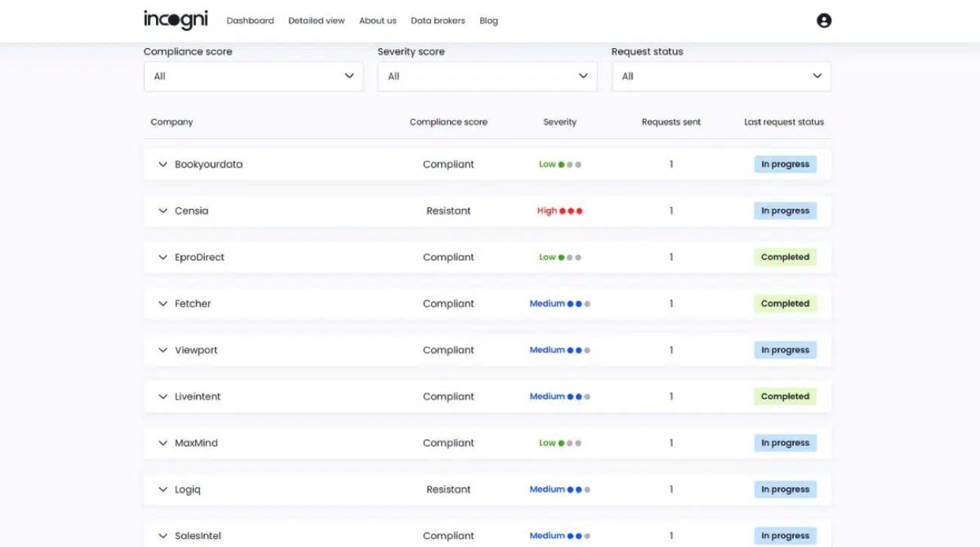Click EproDirect's Completed status badge
This screenshot has height=547, width=980.
pyautogui.click(x=785, y=257)
